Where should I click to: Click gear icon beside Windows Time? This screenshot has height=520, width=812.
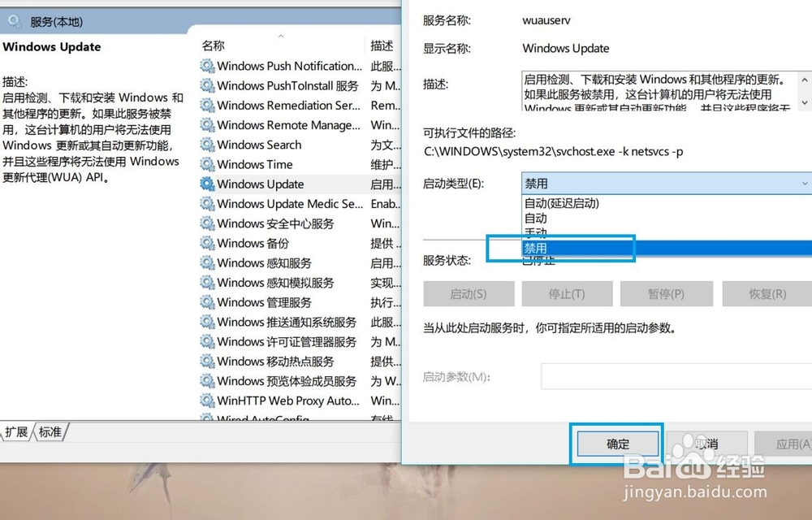coord(208,164)
